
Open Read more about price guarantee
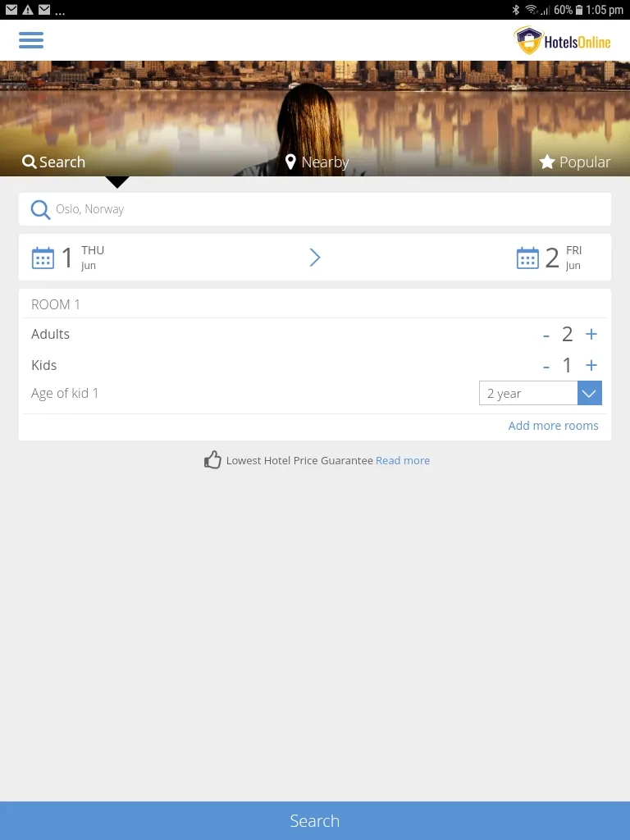pyautogui.click(x=403, y=461)
